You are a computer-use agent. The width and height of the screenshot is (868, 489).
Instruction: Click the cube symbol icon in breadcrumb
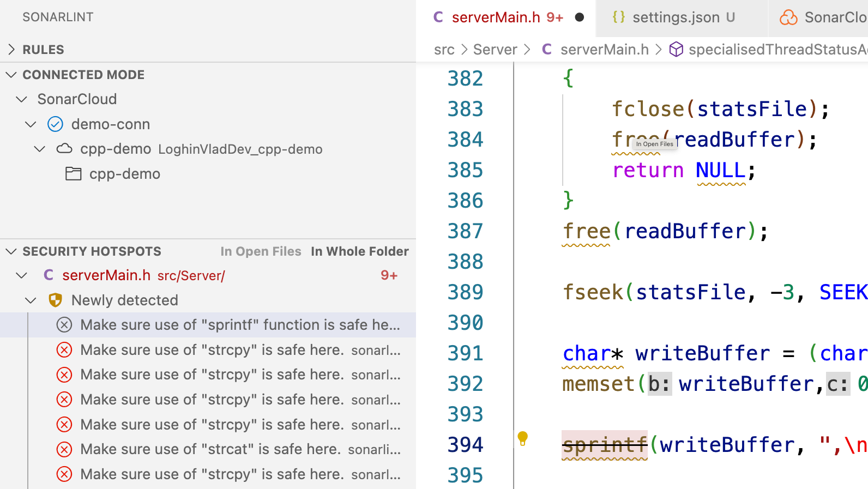676,50
